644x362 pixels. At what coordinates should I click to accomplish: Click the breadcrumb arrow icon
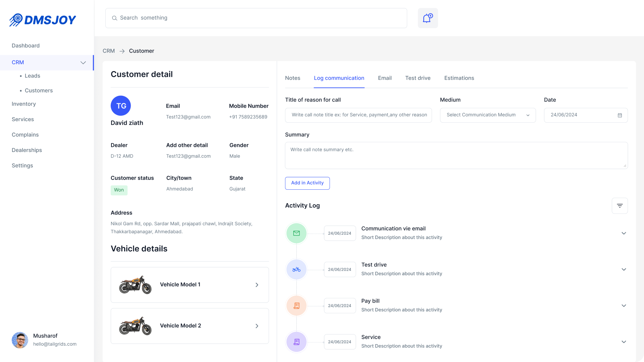[x=122, y=51]
